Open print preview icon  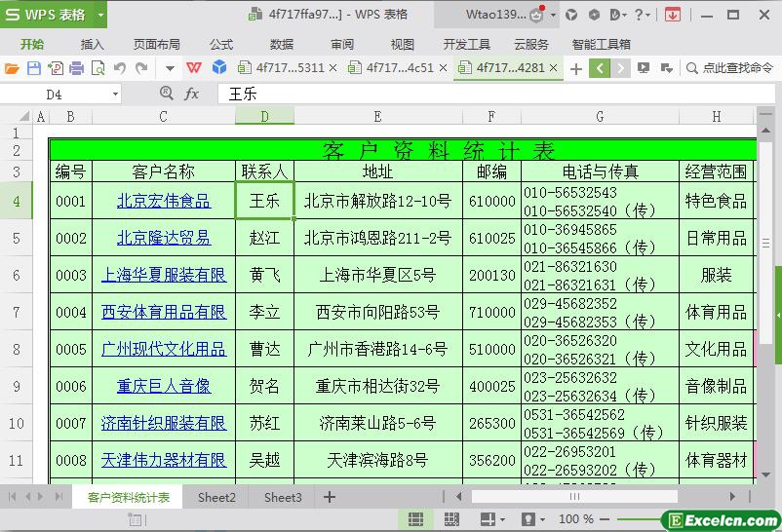[98, 68]
